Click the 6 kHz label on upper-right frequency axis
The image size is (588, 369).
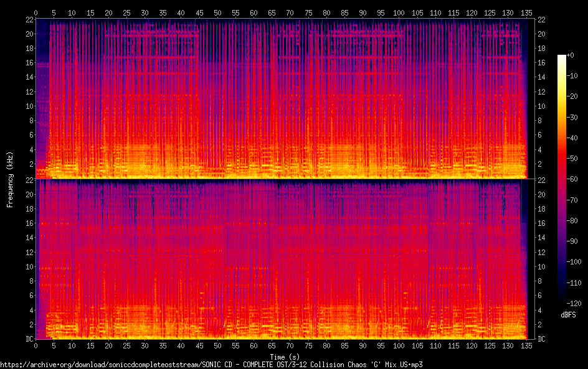coord(539,135)
